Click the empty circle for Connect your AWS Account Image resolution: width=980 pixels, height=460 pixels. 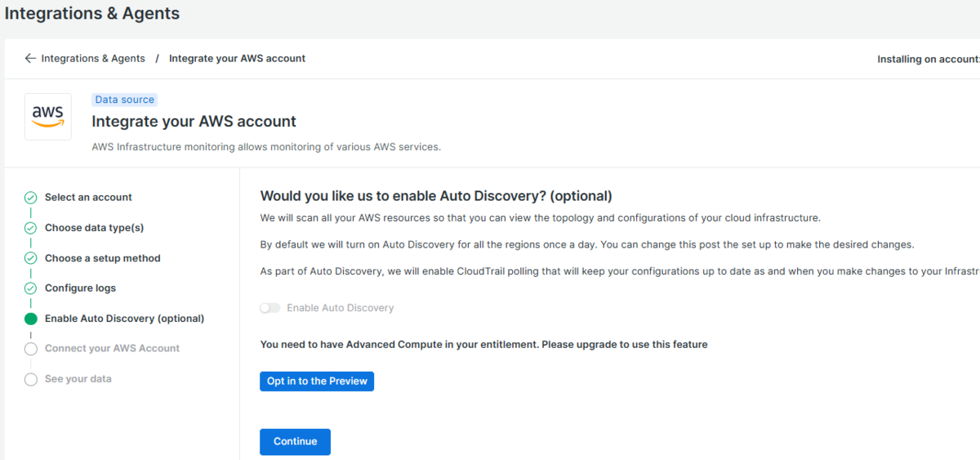(31, 349)
